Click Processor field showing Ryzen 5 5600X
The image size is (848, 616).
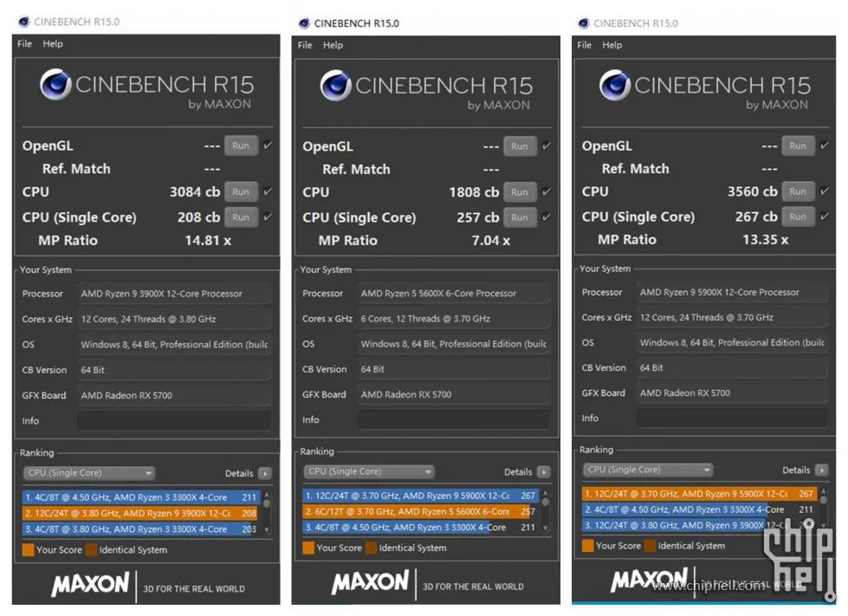coord(454,293)
